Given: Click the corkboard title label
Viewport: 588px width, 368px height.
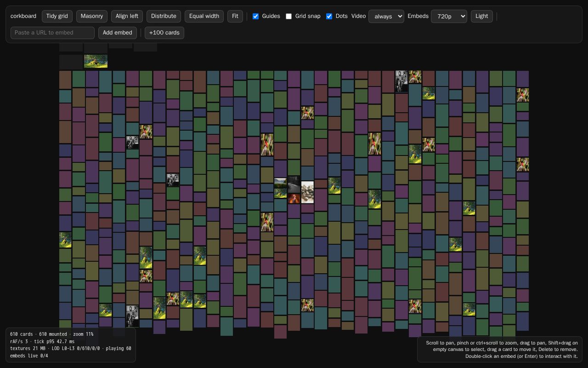Looking at the screenshot, I should coord(23,16).
